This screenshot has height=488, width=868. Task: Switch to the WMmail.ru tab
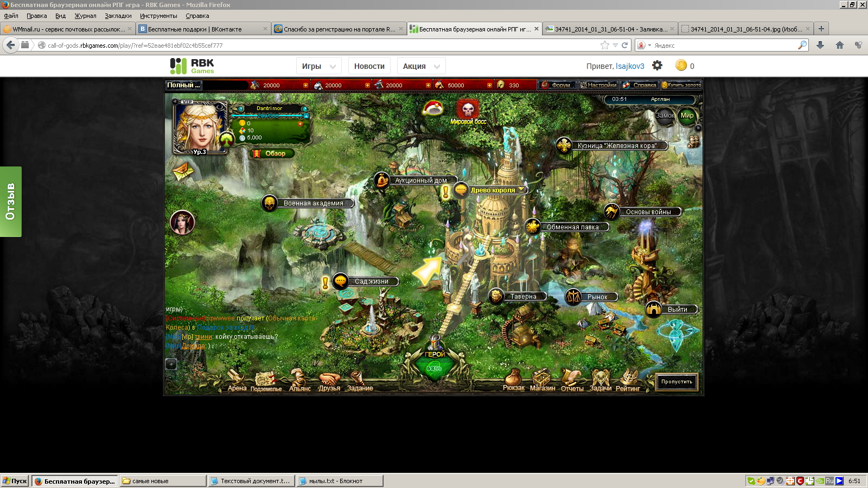point(67,29)
